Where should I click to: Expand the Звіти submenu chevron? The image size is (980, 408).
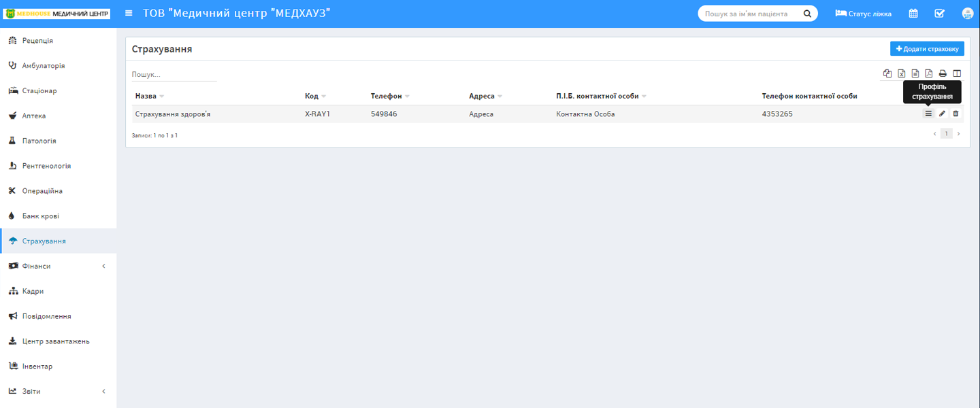tap(103, 392)
